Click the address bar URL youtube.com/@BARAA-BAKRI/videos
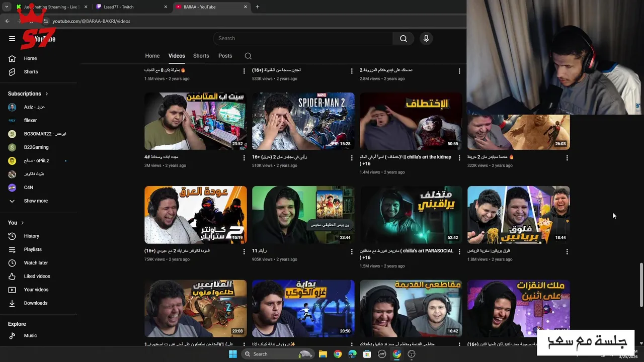The image size is (644, 362). pos(92,21)
